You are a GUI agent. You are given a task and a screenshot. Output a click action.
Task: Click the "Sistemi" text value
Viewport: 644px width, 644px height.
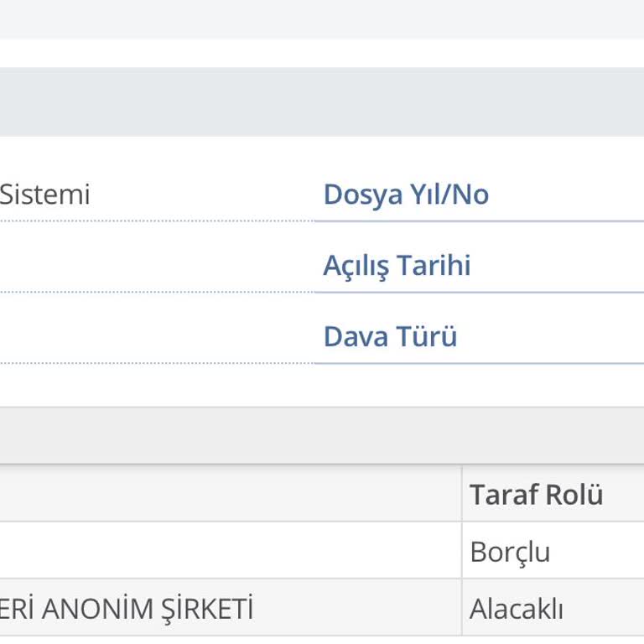[44, 195]
